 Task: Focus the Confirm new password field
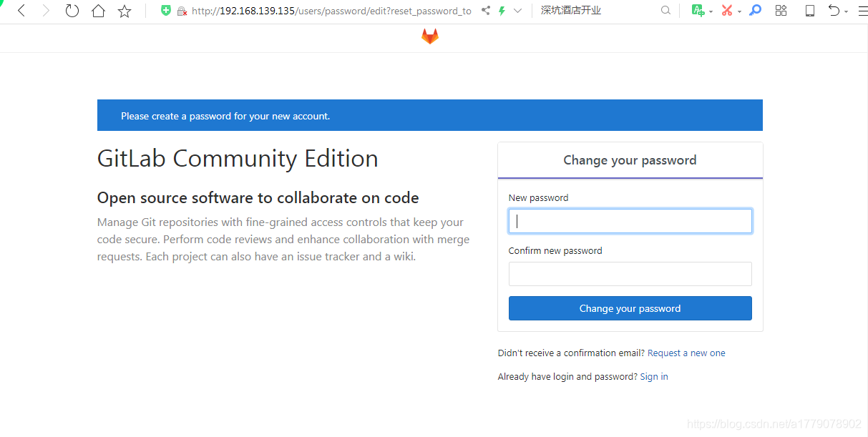[630, 274]
